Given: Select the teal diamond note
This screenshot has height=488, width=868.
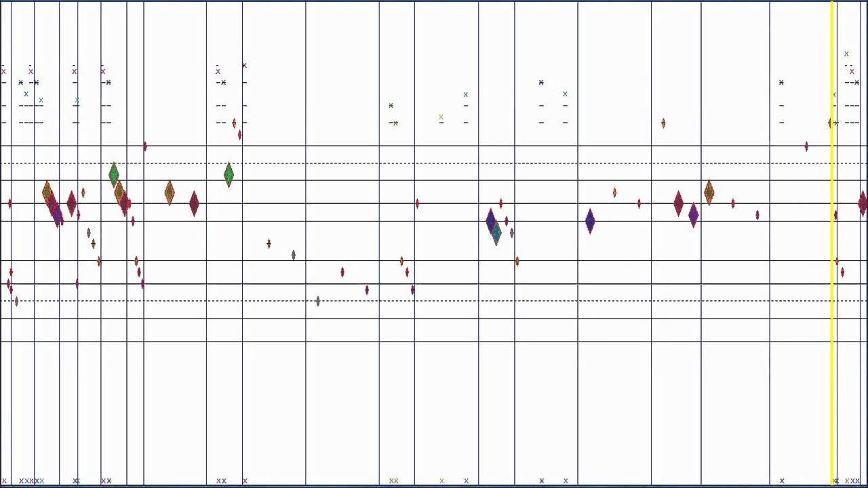Looking at the screenshot, I should click(x=496, y=234).
